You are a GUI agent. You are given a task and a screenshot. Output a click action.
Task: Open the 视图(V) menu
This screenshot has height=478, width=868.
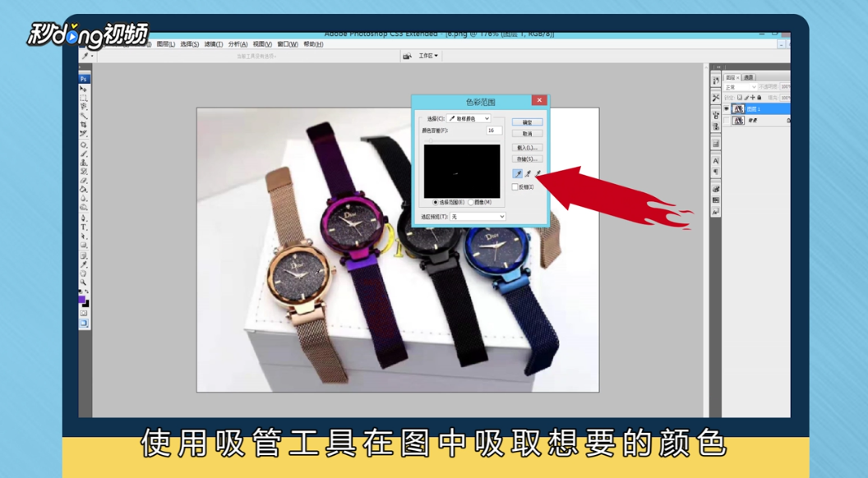click(x=262, y=44)
